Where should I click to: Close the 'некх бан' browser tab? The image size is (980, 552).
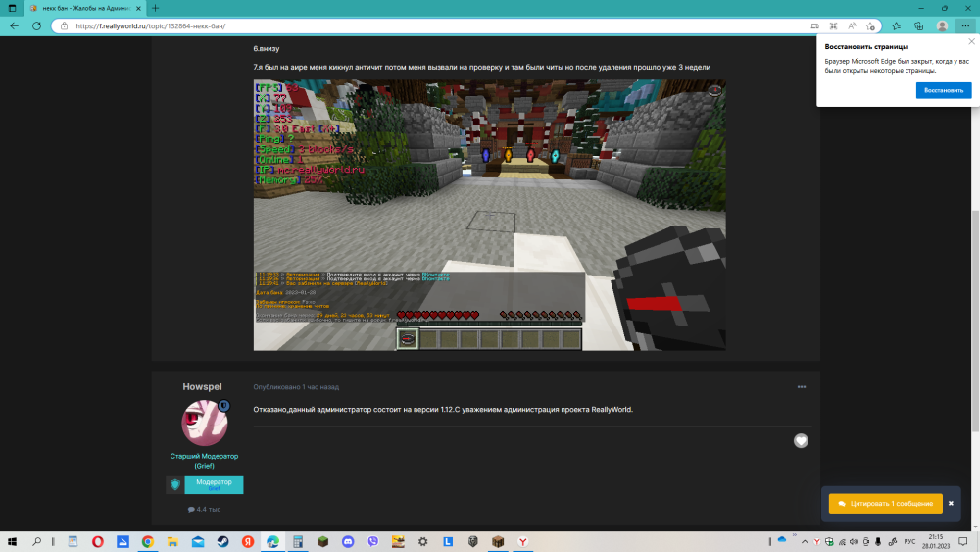pos(138,8)
